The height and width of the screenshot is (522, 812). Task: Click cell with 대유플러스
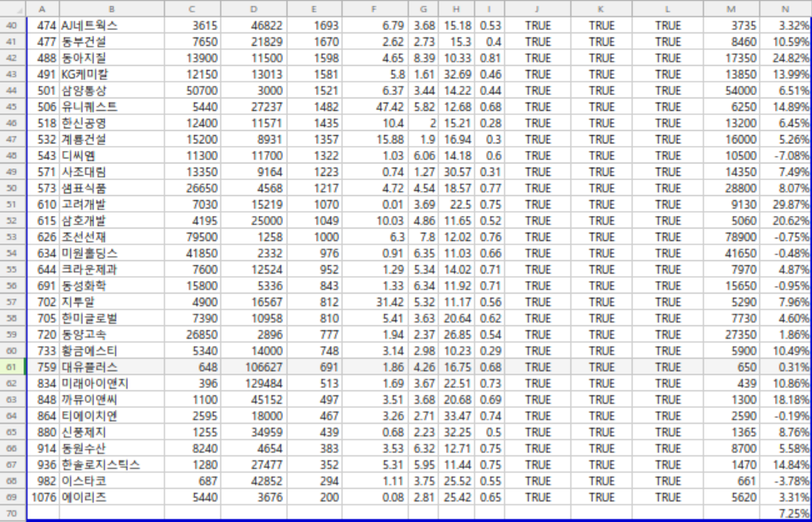112,367
